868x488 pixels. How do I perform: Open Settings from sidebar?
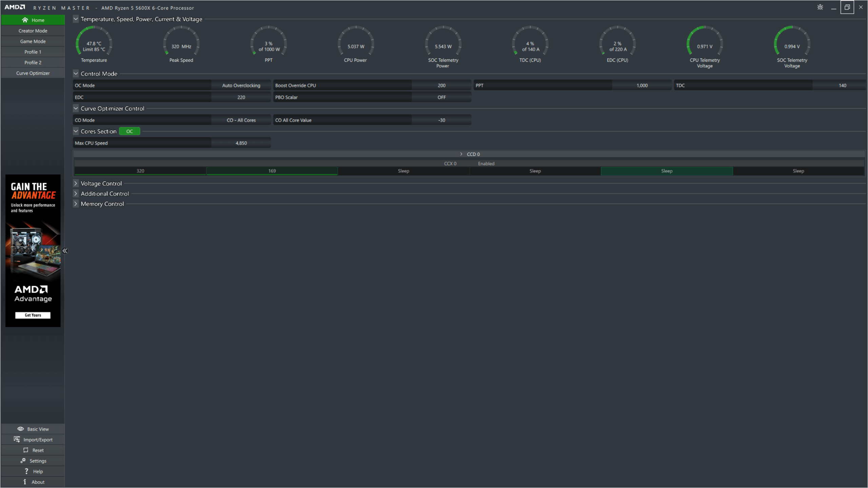(x=33, y=461)
